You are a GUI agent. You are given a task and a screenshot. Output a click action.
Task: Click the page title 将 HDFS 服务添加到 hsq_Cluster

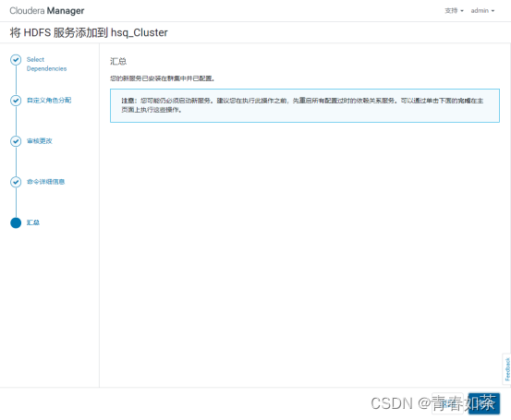tap(89, 32)
